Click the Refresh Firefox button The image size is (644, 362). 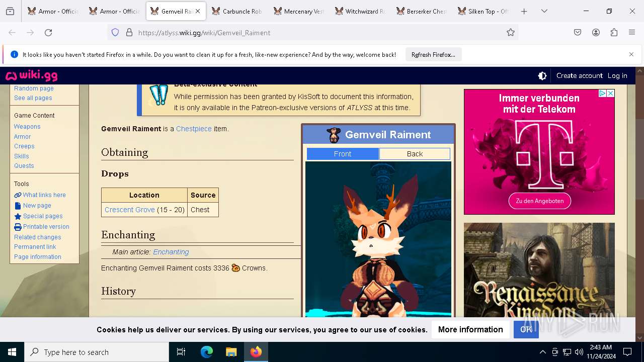[433, 55]
